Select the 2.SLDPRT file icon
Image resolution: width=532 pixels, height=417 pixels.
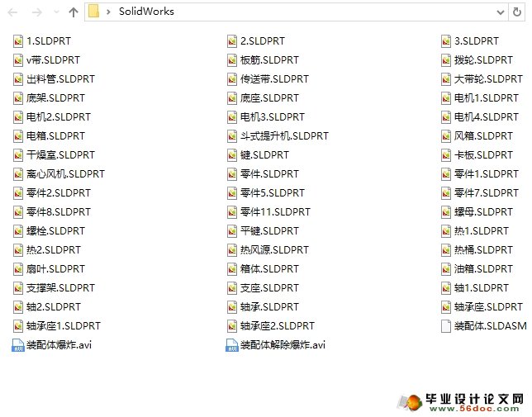[232, 41]
